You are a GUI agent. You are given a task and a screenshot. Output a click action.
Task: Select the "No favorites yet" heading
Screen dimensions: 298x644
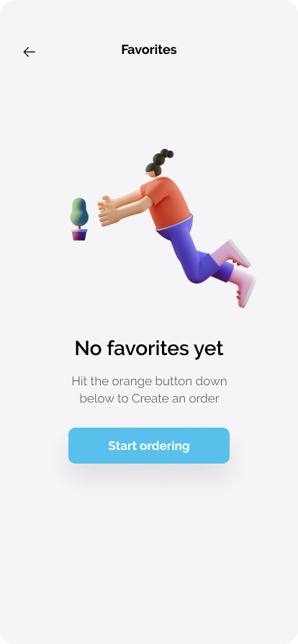(x=149, y=349)
